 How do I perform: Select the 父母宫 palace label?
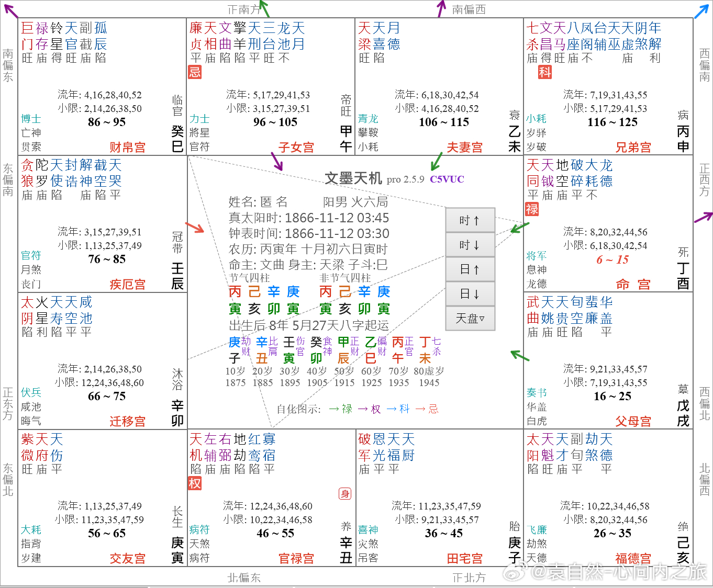(x=633, y=422)
